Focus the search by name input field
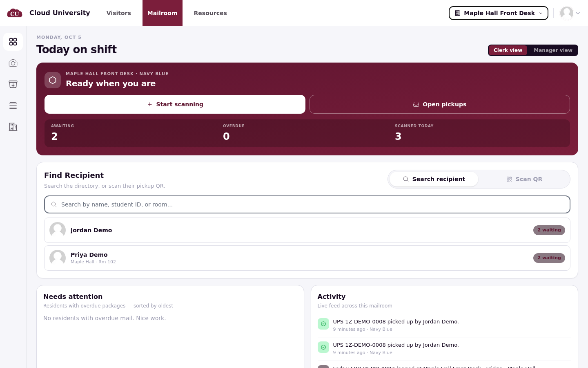This screenshot has height=368, width=588. [x=307, y=204]
